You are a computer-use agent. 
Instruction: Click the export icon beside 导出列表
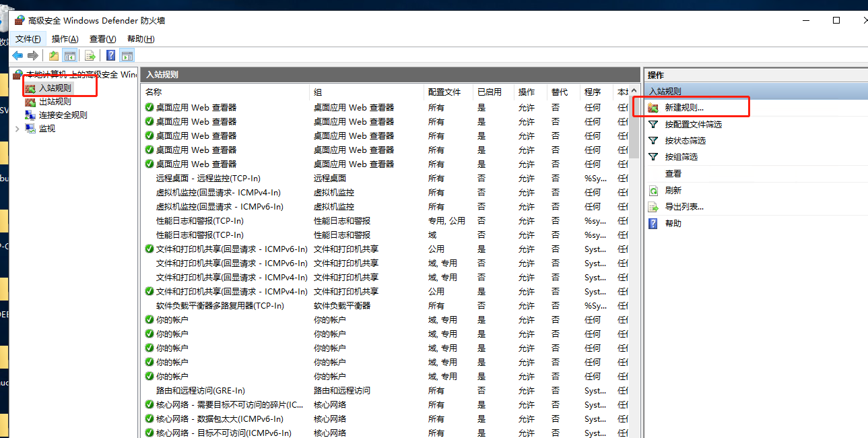point(653,207)
